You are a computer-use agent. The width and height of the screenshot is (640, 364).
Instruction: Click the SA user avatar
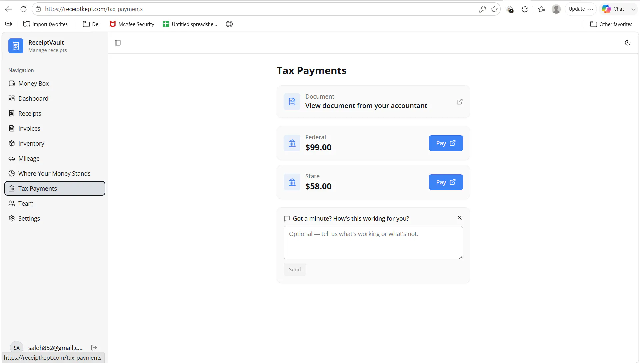(x=17, y=348)
